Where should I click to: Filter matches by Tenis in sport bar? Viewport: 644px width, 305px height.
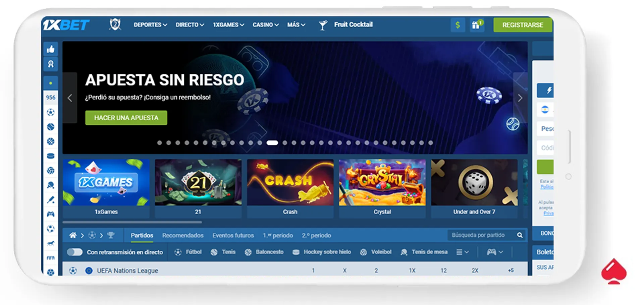pyautogui.click(x=223, y=252)
